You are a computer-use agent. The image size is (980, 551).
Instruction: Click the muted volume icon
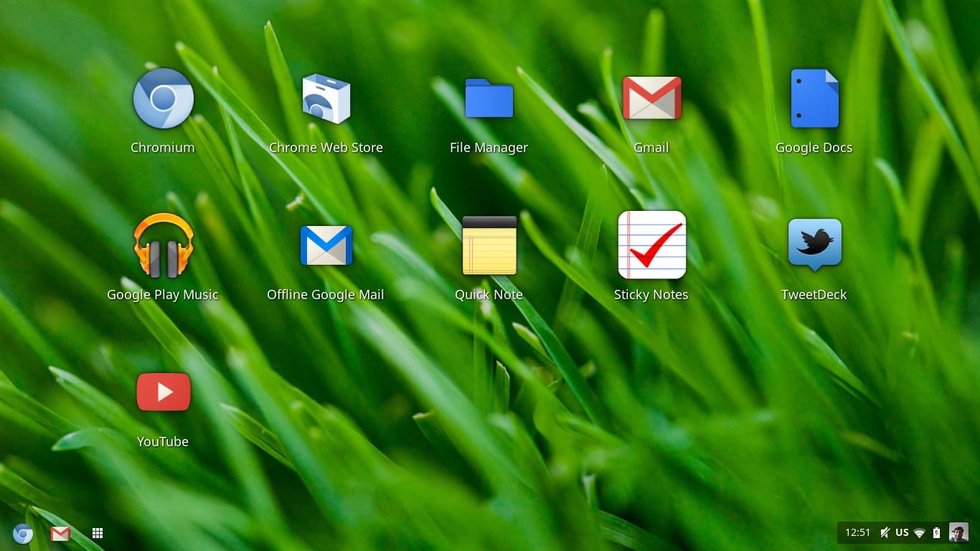[885, 533]
